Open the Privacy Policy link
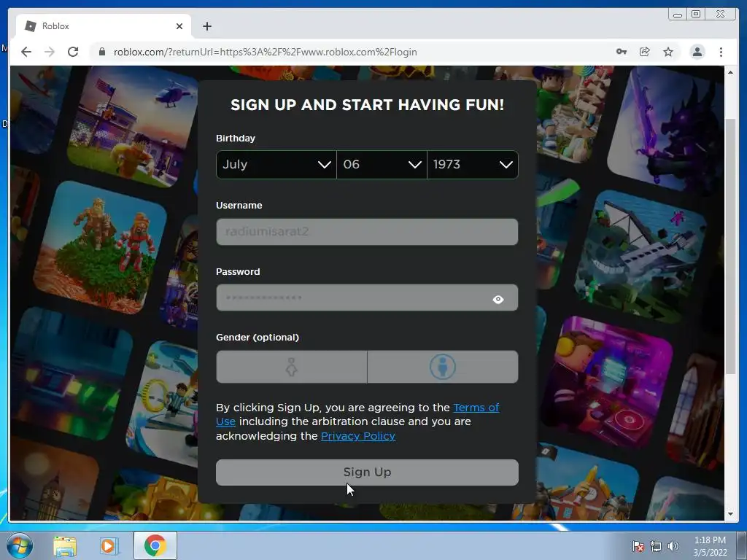747x560 pixels. 357,436
